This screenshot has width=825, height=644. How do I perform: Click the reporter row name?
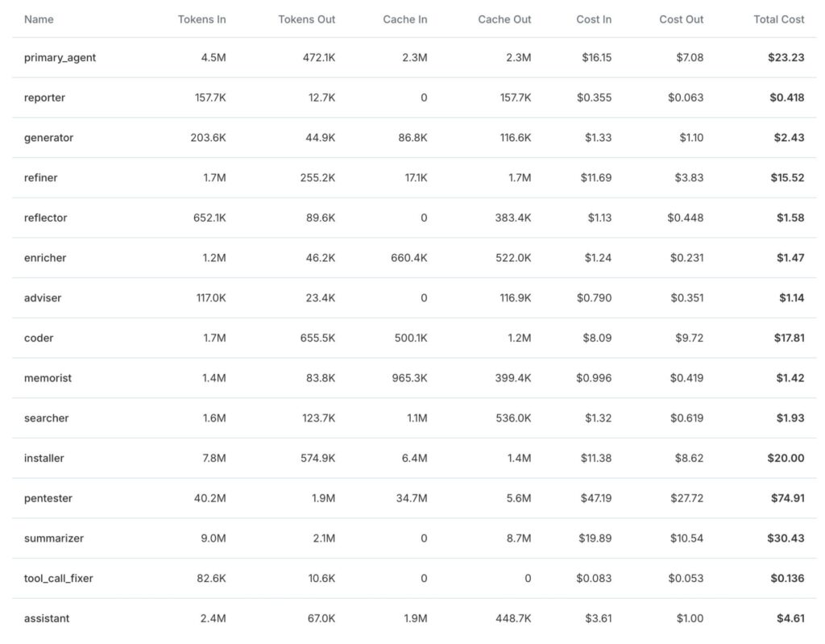coord(44,98)
